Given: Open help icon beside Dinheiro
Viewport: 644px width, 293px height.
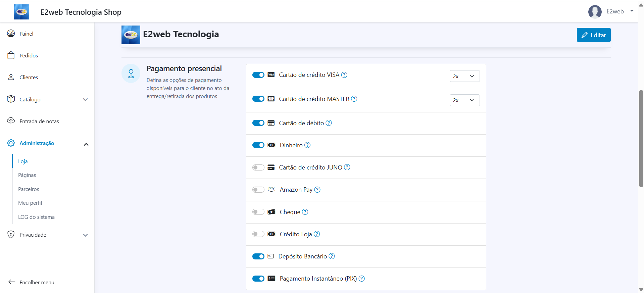Looking at the screenshot, I should click(x=307, y=145).
